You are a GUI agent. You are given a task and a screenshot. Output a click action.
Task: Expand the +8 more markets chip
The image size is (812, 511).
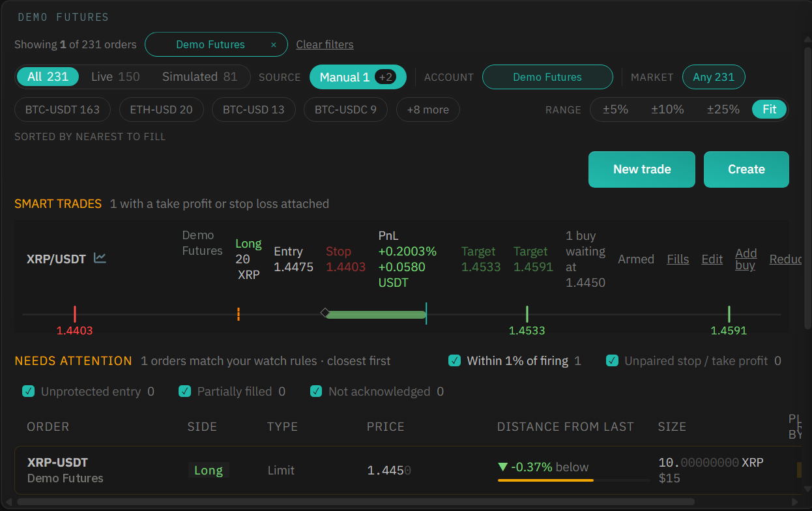tap(428, 109)
